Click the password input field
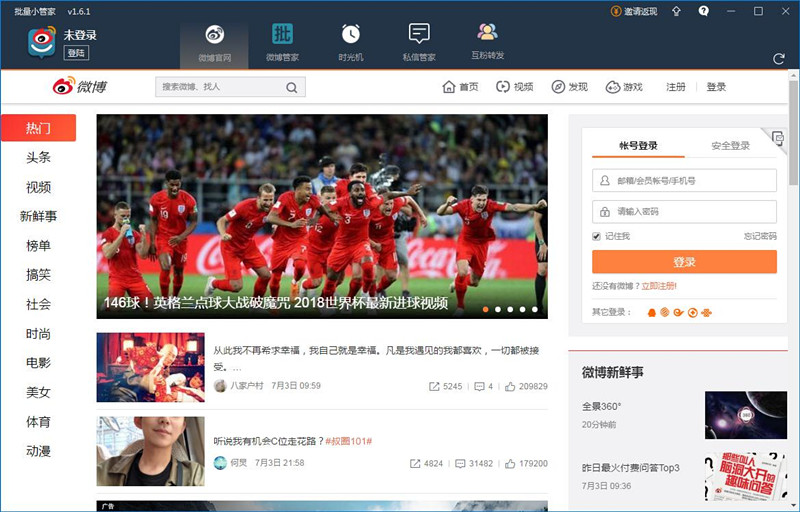Screen dimensions: 800x512 (684, 212)
